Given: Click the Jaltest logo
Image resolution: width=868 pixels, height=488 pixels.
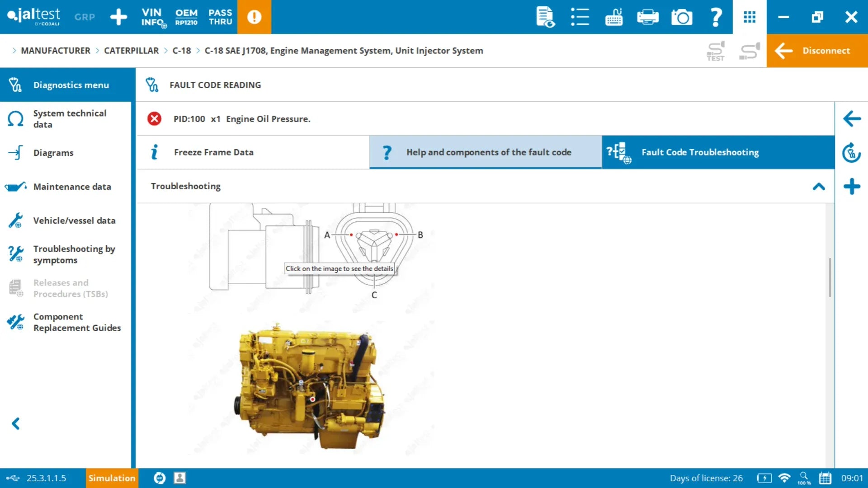Looking at the screenshot, I should coord(33,17).
